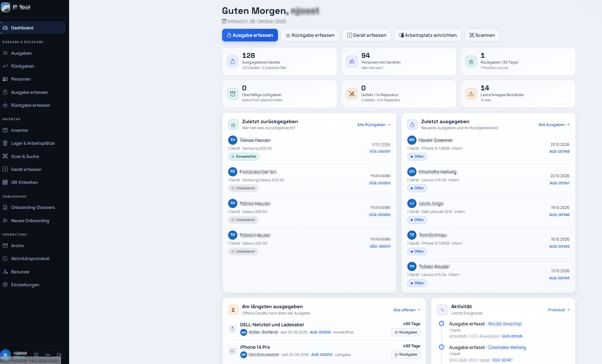The height and width of the screenshot is (364, 602).
Task: Click the QR-Etiketten QR code icon
Action: click(5, 182)
